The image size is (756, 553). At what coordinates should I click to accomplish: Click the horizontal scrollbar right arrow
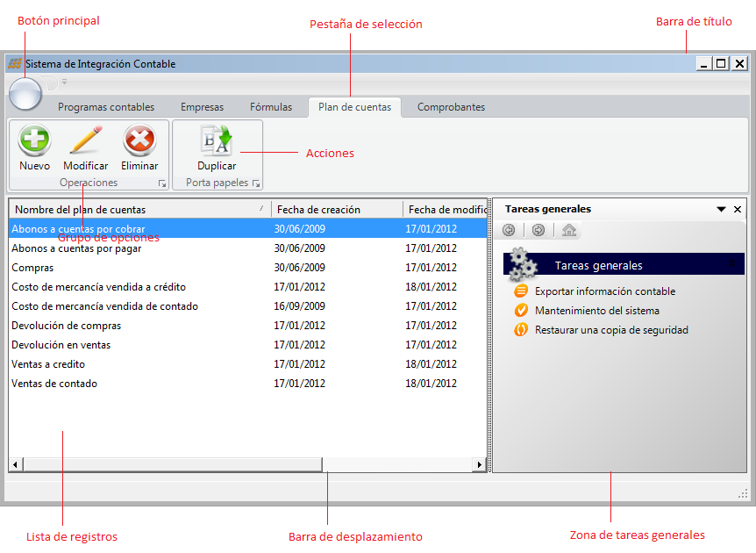pyautogui.click(x=479, y=464)
